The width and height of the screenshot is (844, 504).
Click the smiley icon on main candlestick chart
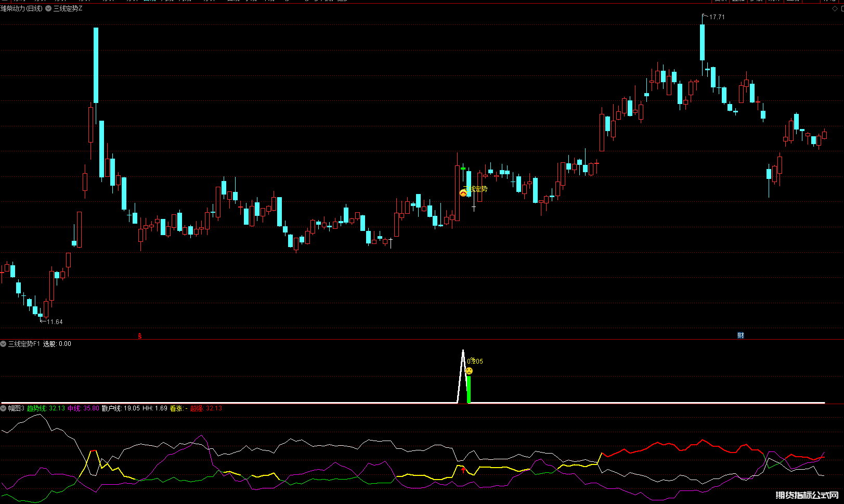463,193
